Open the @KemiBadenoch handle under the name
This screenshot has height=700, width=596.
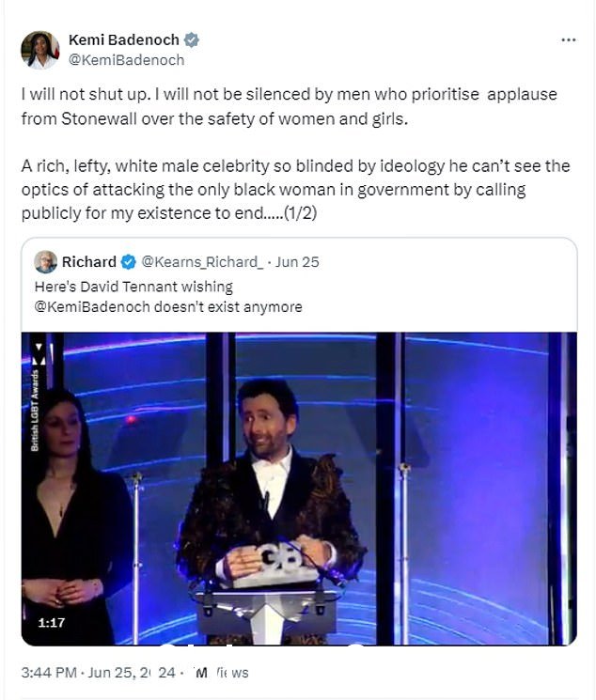click(x=126, y=60)
